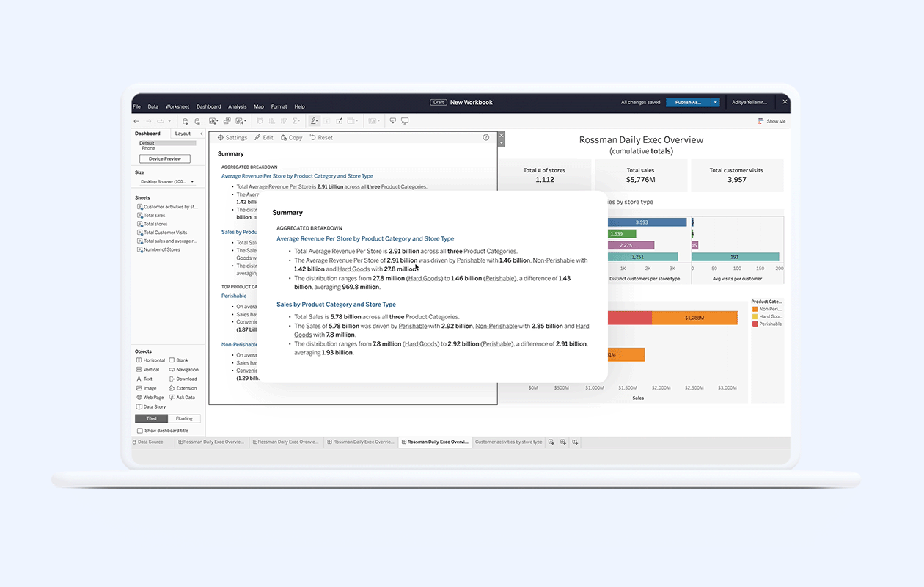The width and height of the screenshot is (924, 587).
Task: Select the Web Page object
Action: pyautogui.click(x=150, y=398)
